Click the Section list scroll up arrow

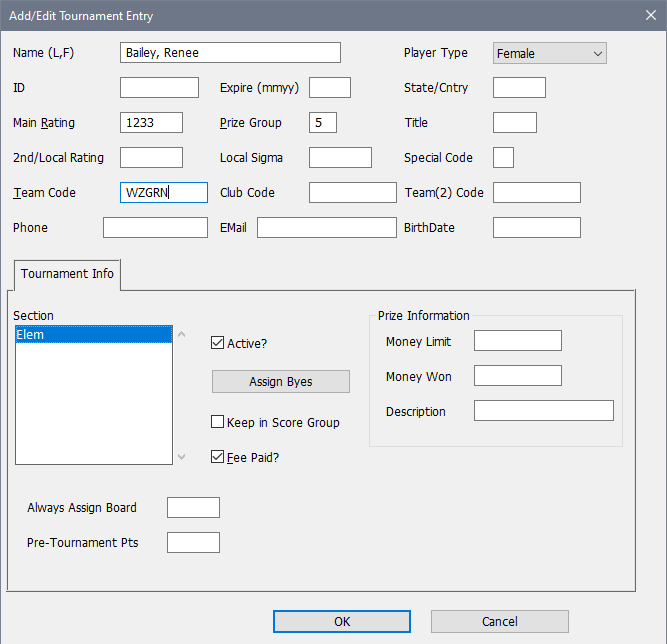pyautogui.click(x=181, y=335)
